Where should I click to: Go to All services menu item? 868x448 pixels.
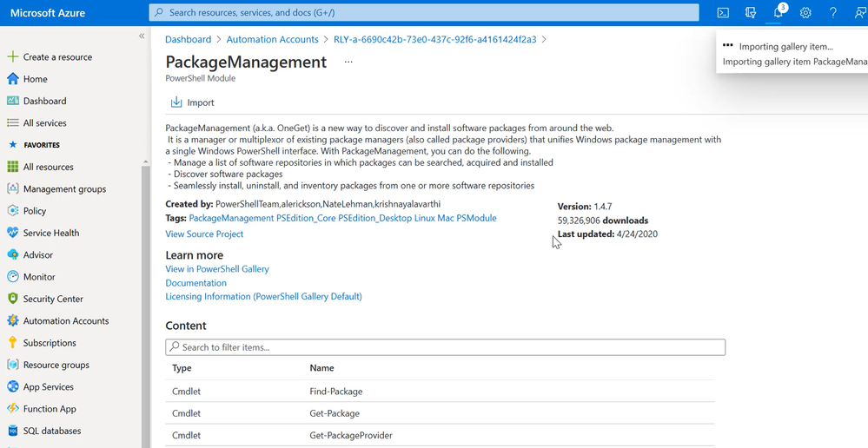coord(44,123)
